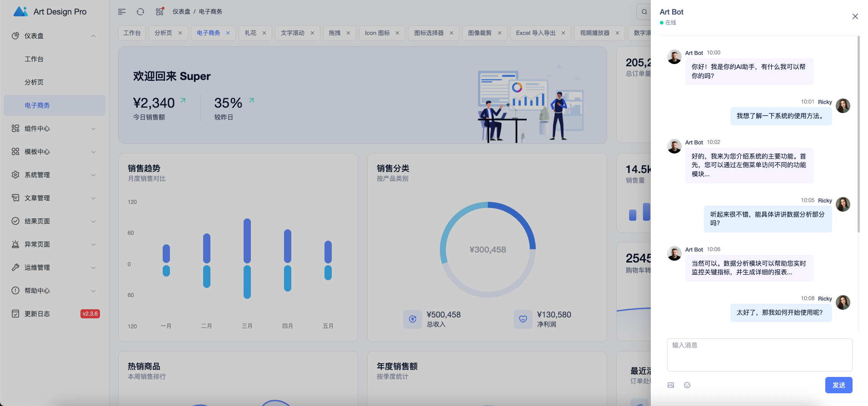Close the 图标选择器 tab
The width and height of the screenshot is (868, 406).
[x=452, y=33]
